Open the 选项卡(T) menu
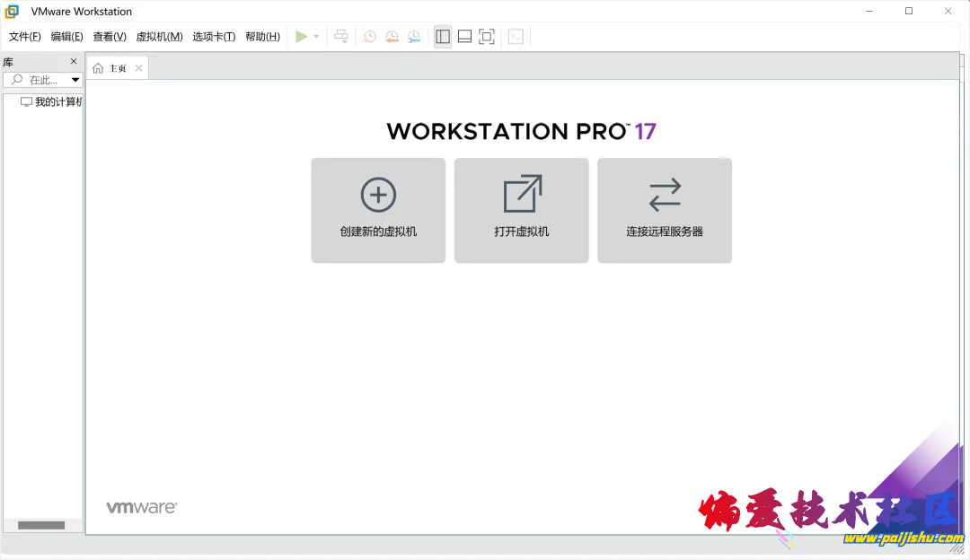 214,37
